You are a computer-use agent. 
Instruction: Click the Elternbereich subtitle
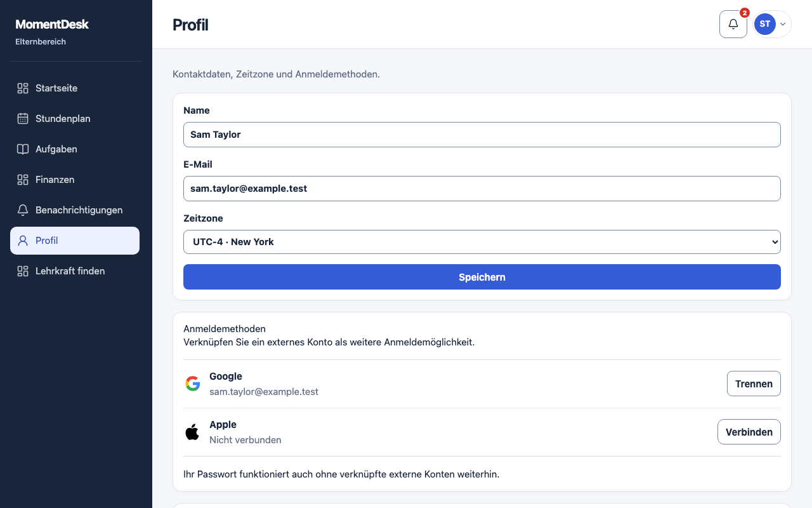click(x=41, y=42)
